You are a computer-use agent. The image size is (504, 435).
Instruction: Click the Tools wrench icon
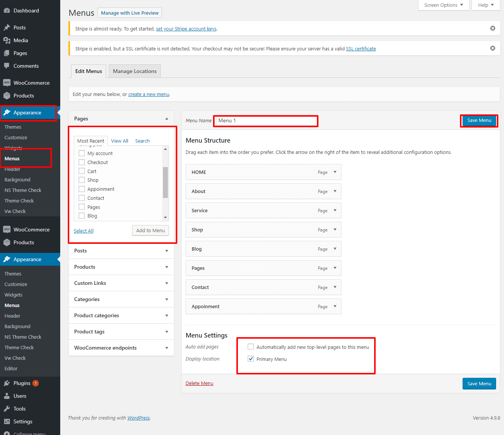click(x=7, y=409)
